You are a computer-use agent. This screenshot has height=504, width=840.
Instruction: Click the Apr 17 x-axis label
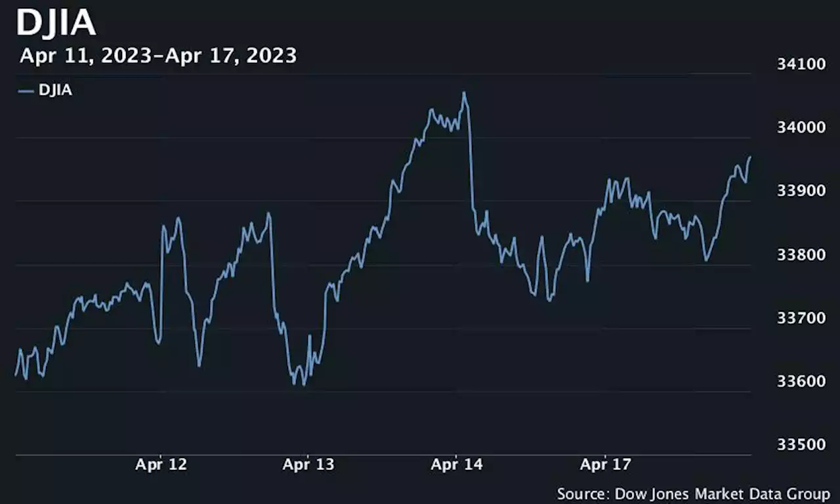coord(605,465)
